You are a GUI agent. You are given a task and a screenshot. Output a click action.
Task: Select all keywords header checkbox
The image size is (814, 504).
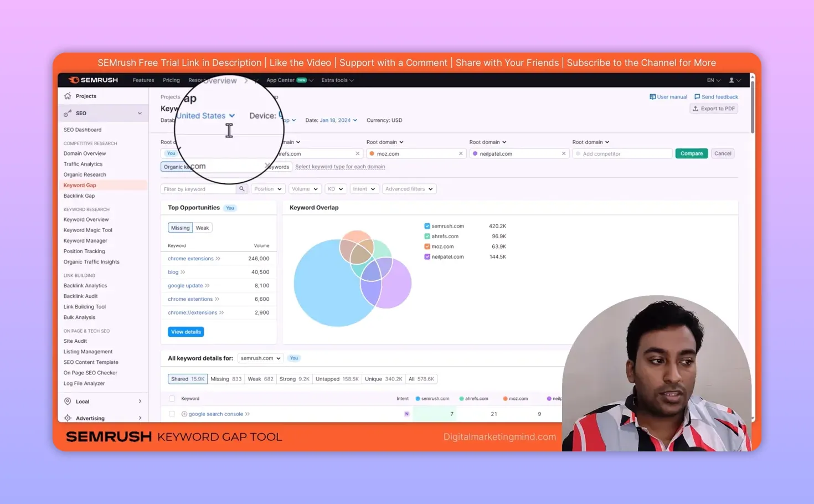coord(172,399)
